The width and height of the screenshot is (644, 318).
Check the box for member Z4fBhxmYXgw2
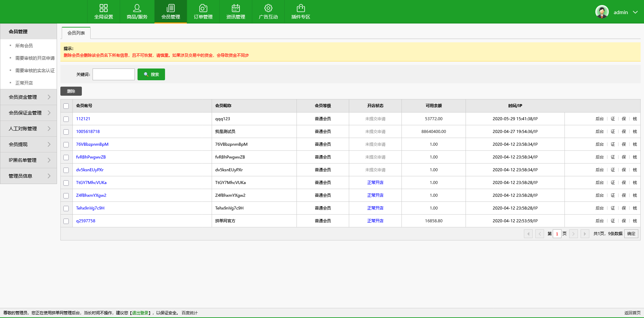coord(66,196)
